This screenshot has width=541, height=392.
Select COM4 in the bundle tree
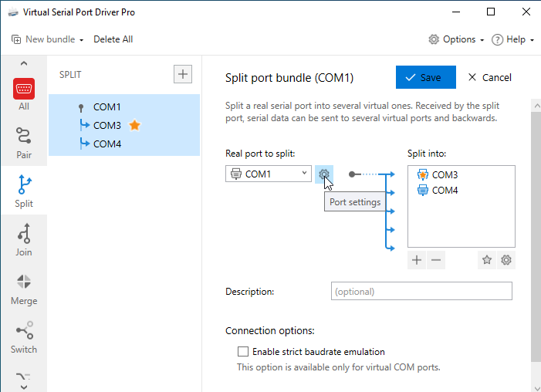pyautogui.click(x=107, y=144)
